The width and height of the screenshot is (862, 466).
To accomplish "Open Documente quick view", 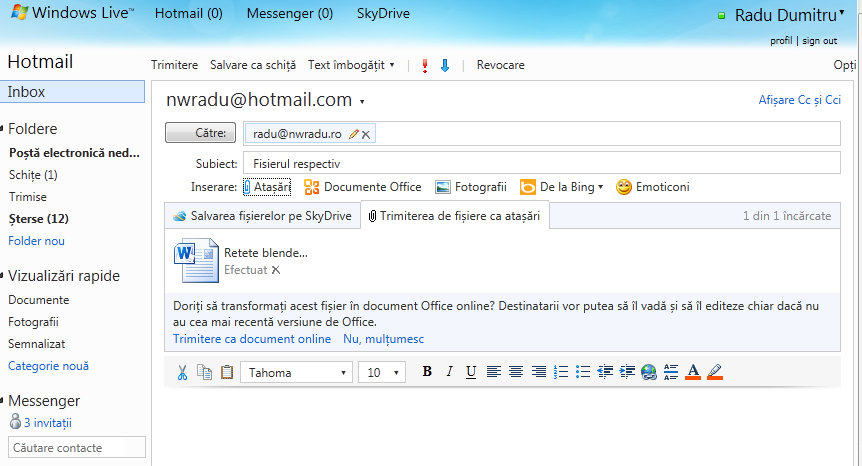I will 38,300.
